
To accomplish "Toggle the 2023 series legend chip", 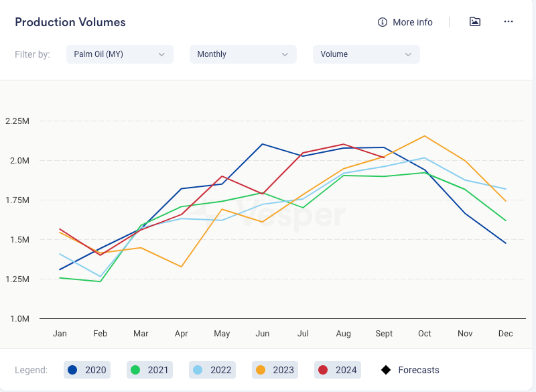I will (276, 370).
